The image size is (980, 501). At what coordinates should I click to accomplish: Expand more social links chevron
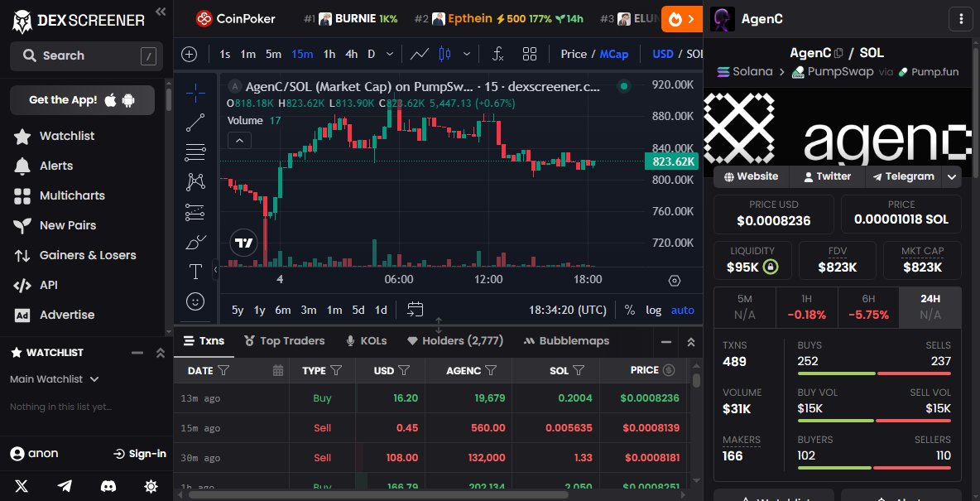click(x=951, y=177)
